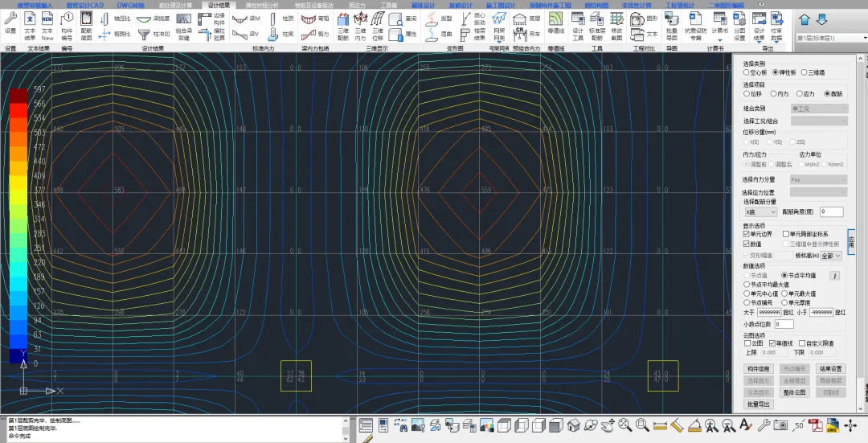Switch to 基础设计 tab
The height and width of the screenshot is (443, 868).
(461, 5)
